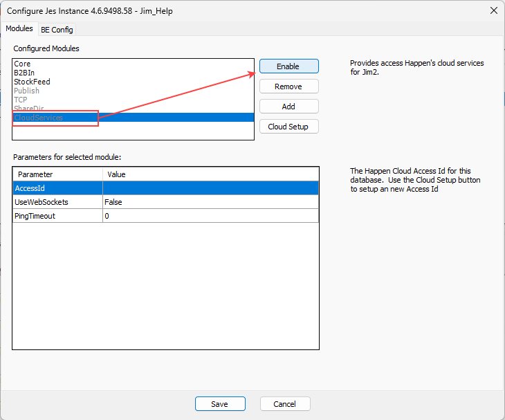Highlight the CloudServices module

[x=39, y=118]
